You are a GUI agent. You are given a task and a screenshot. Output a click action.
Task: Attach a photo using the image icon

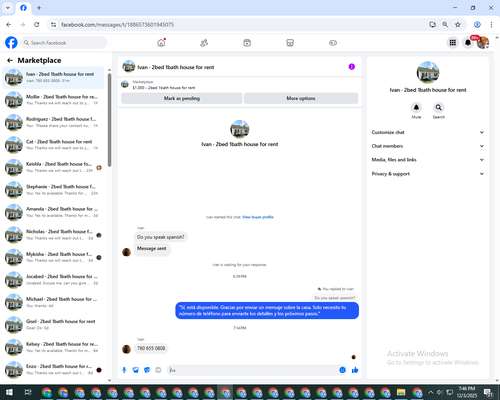(x=136, y=370)
